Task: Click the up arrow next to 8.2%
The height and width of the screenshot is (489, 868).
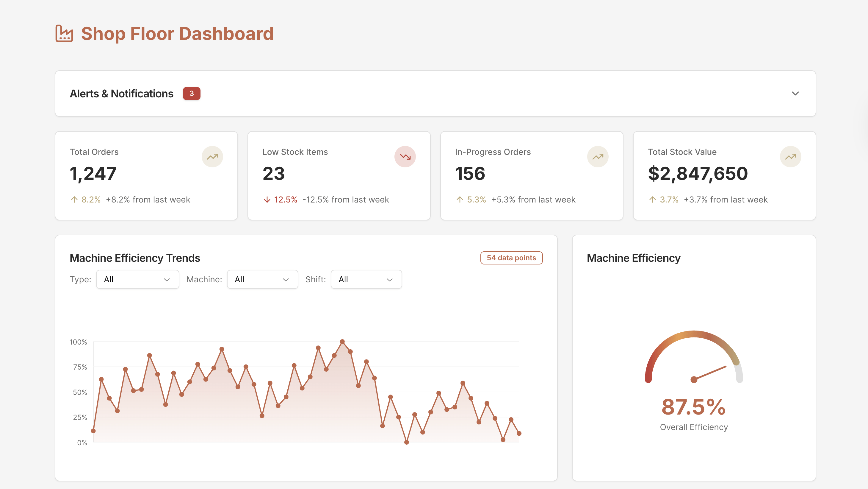Action: tap(74, 200)
